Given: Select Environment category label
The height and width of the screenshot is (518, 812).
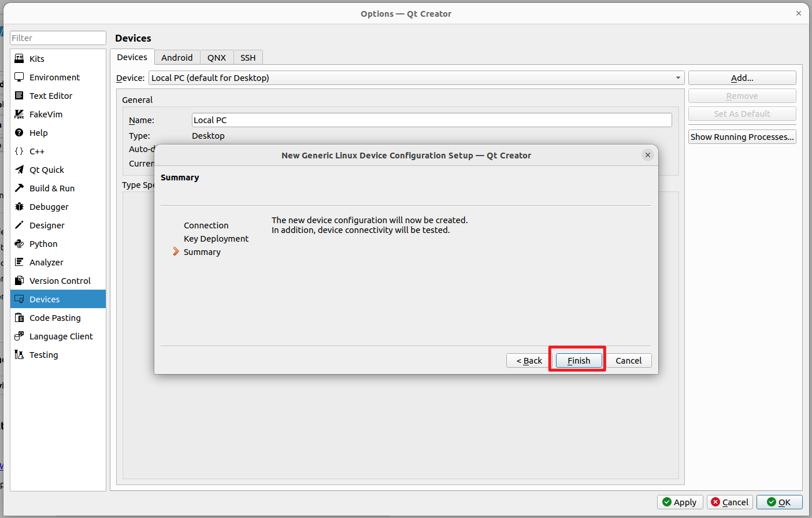Looking at the screenshot, I should coord(54,77).
